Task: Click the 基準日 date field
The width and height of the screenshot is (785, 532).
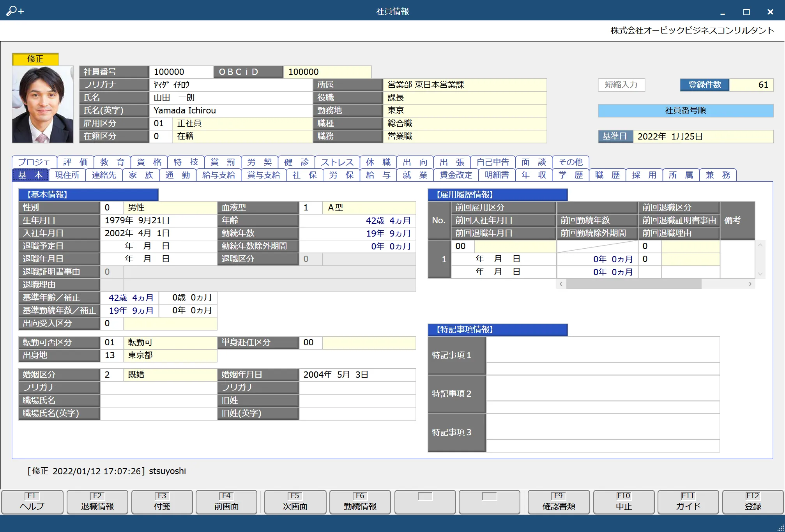Action: tap(703, 136)
